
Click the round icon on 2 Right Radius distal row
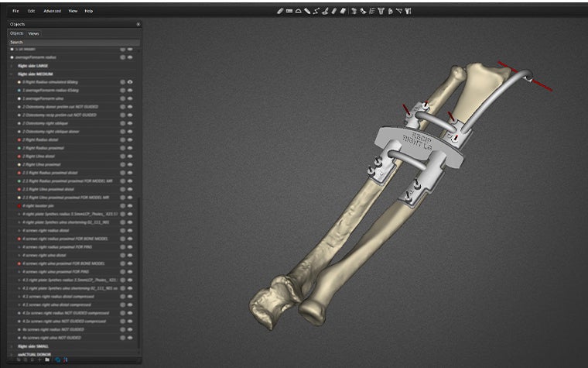coord(122,139)
